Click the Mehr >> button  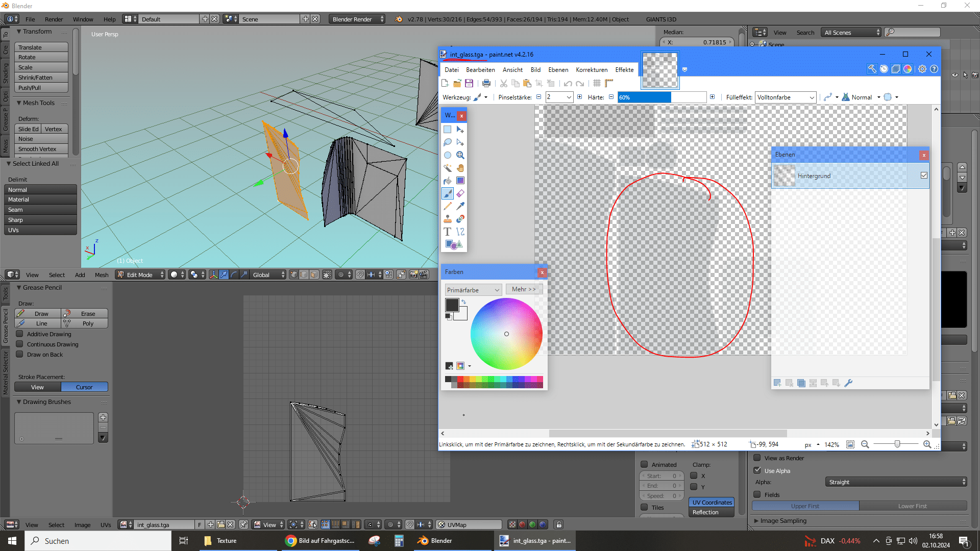point(524,289)
